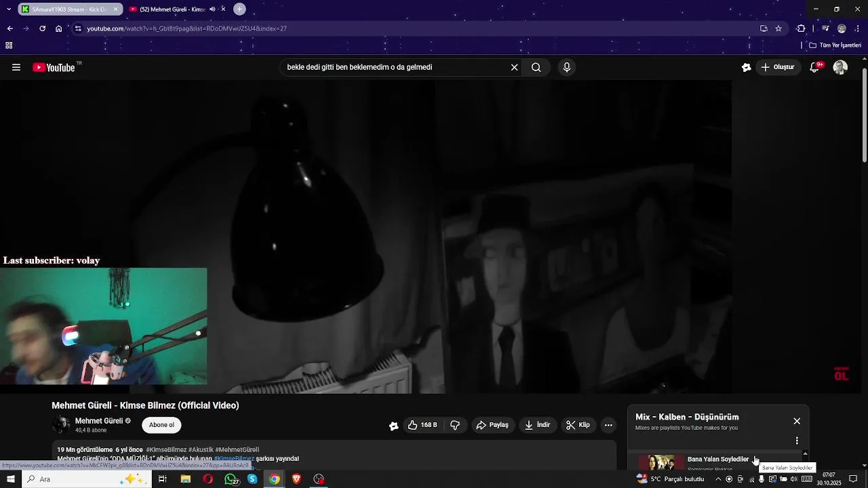868x488 pixels.
Task: Click sparkle icon beside Oluştur button
Action: coord(746,67)
